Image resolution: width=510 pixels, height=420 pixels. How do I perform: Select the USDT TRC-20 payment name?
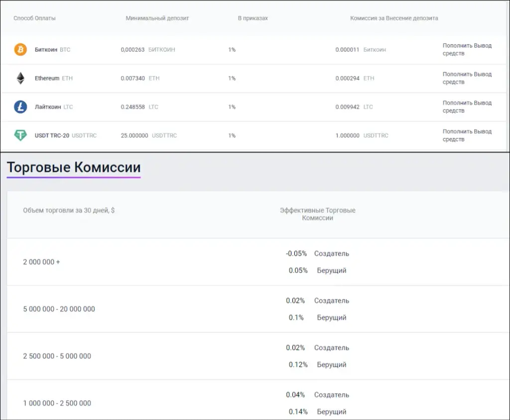pos(66,136)
